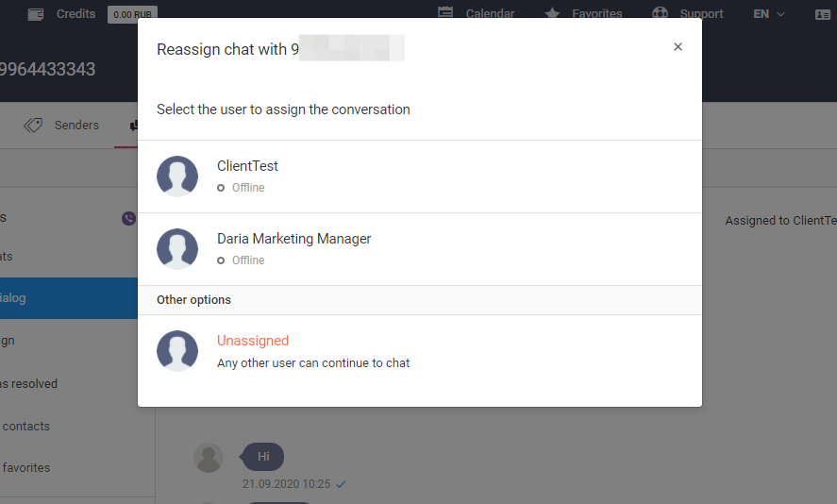Screen dimensions: 837x504
Task: Select ClientTest user avatar
Action: point(177,176)
